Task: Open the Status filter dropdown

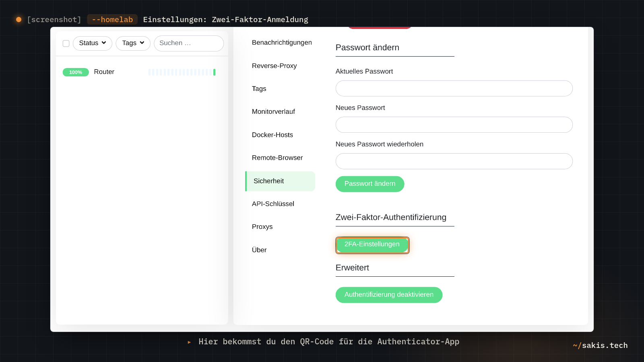Action: point(93,43)
